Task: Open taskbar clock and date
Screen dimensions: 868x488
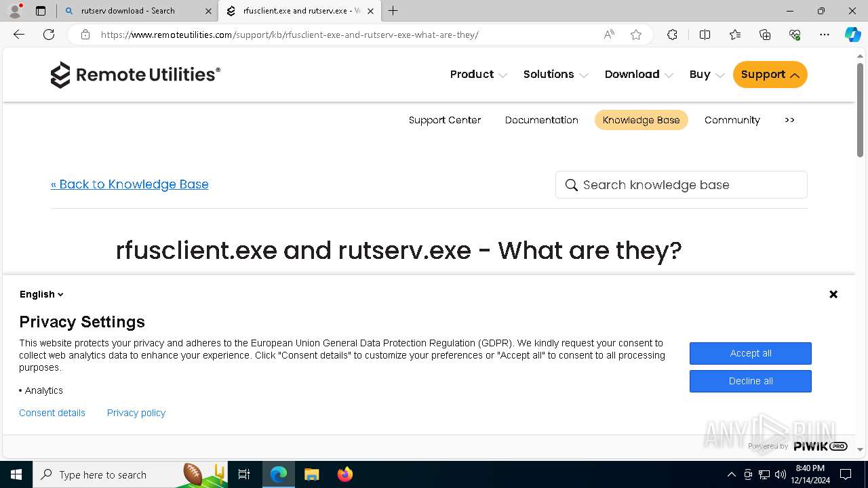Action: click(x=810, y=474)
